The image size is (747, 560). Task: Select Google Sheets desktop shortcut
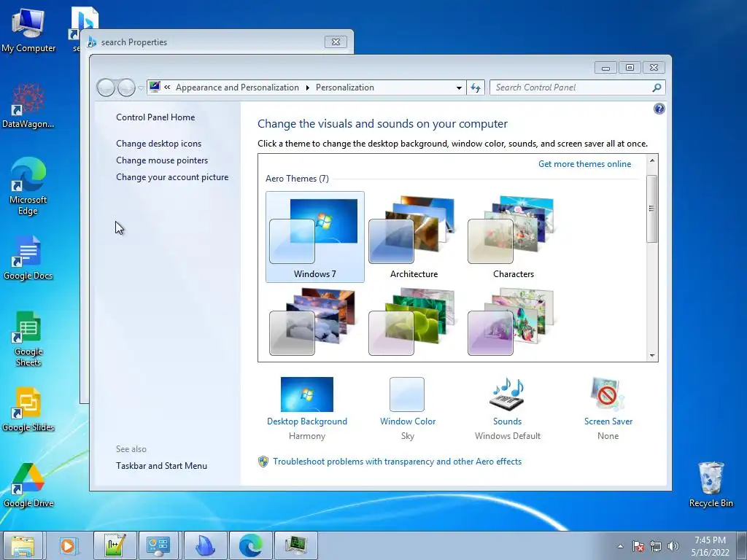click(28, 338)
